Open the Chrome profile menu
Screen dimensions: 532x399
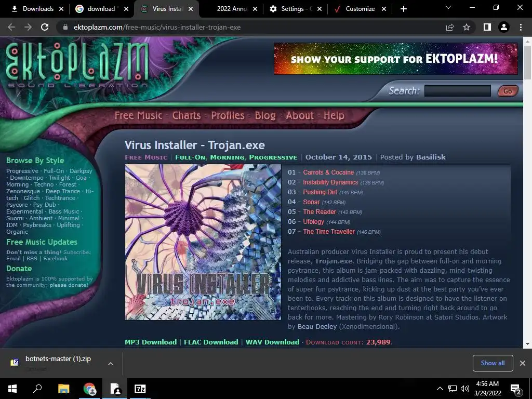(504, 27)
